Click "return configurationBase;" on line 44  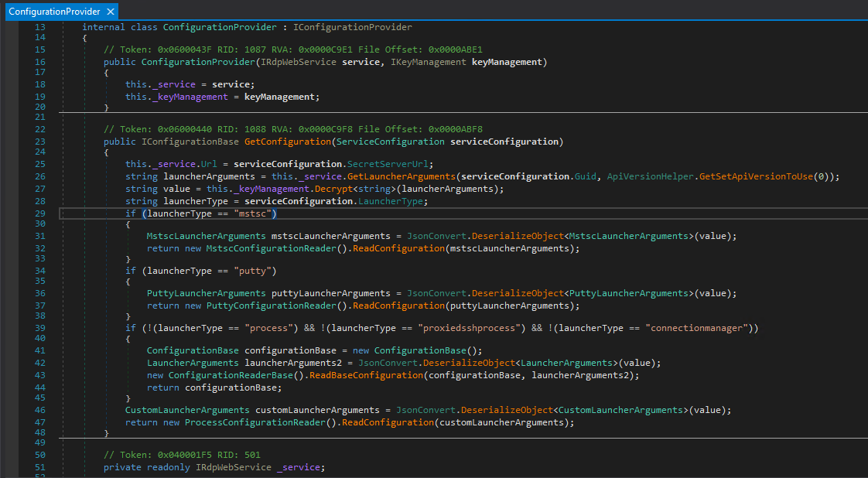tap(215, 388)
